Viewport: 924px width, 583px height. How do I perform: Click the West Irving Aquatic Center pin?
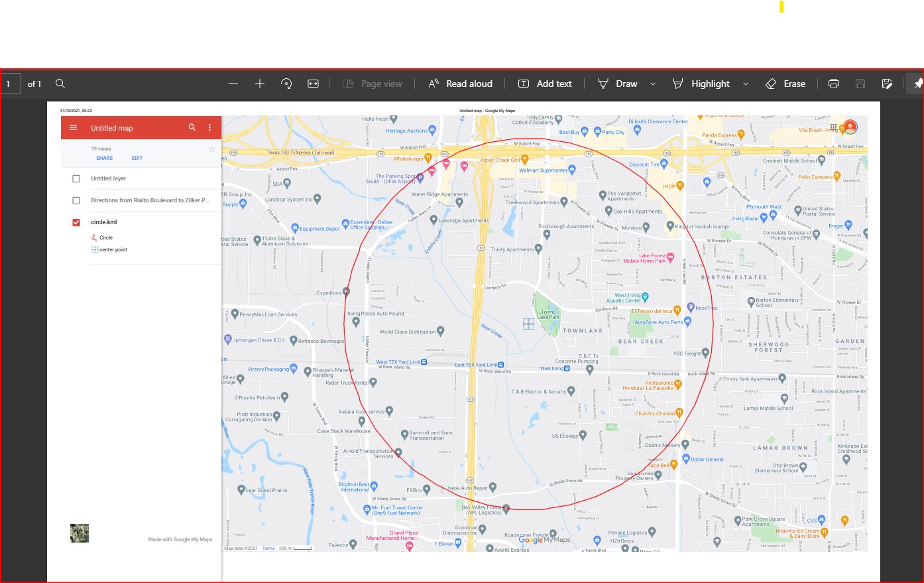[x=646, y=296]
